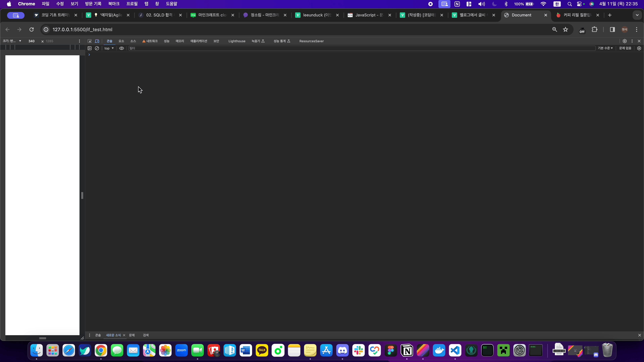Open device toolbar more options menu
The width and height of the screenshot is (644, 362).
(79, 41)
